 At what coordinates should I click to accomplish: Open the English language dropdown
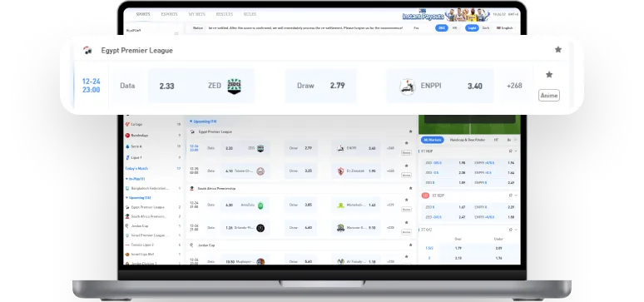[x=505, y=28]
